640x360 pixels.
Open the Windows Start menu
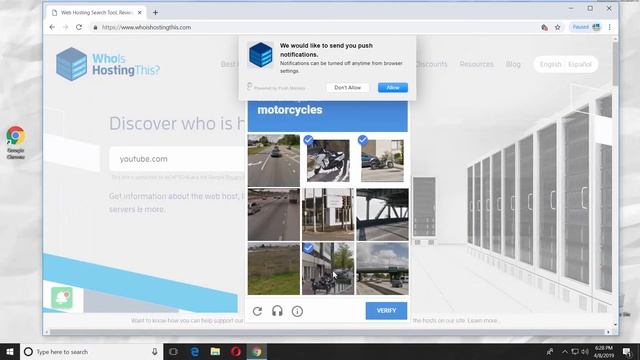tap(10, 352)
